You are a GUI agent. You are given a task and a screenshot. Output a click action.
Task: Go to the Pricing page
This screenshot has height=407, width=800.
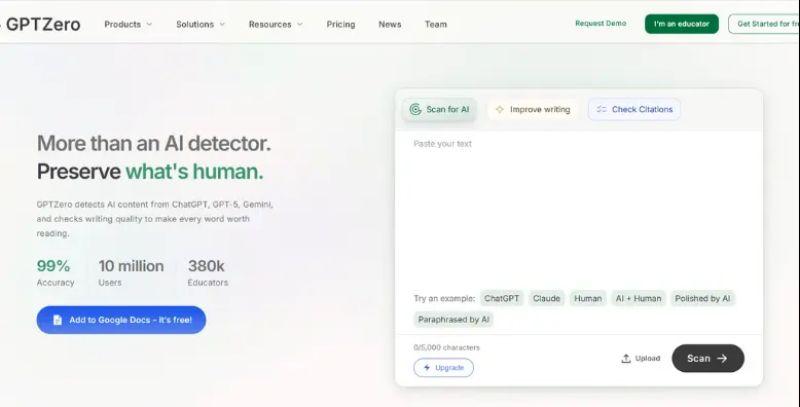tap(341, 24)
